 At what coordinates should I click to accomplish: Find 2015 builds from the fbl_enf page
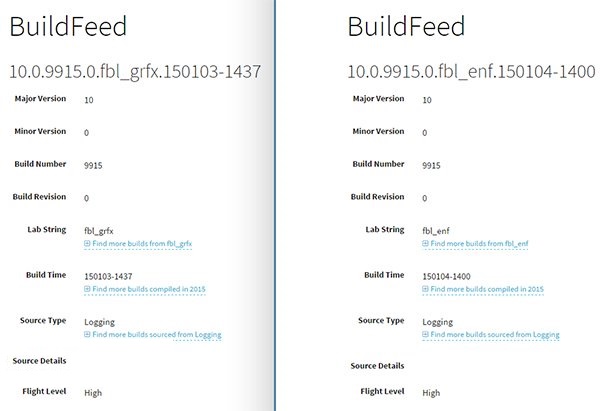coord(488,289)
